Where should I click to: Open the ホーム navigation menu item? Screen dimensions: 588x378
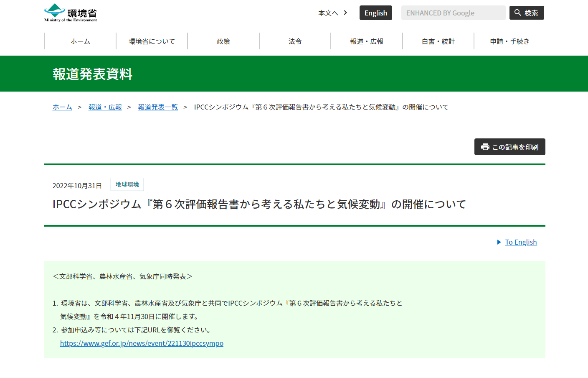click(80, 41)
